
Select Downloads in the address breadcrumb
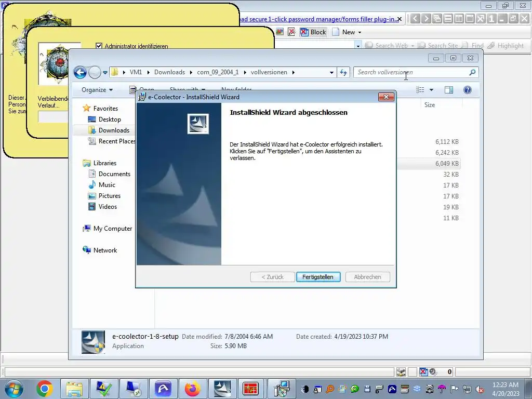[169, 72]
